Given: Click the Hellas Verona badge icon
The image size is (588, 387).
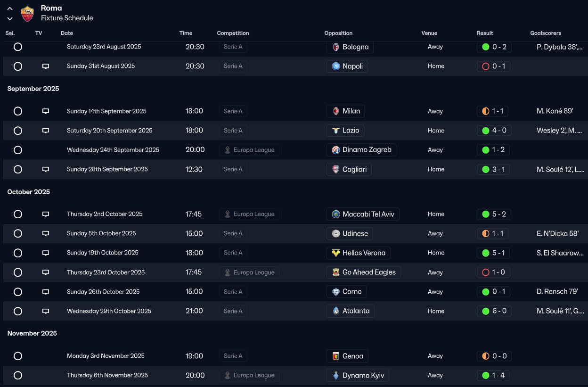Looking at the screenshot, I should pyautogui.click(x=336, y=253).
